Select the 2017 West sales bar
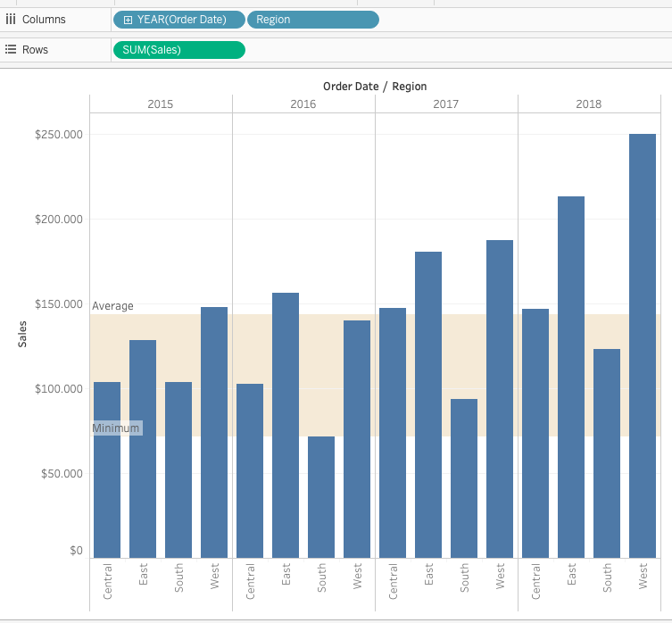Viewport: 672px width, 623px height. pos(499,399)
